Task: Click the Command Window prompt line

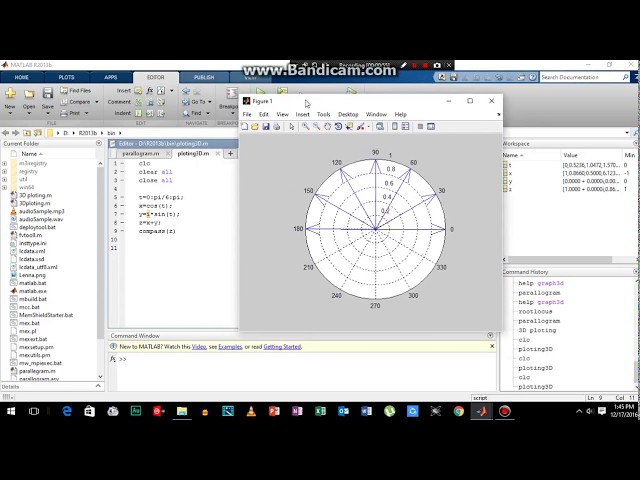Action: [306, 359]
